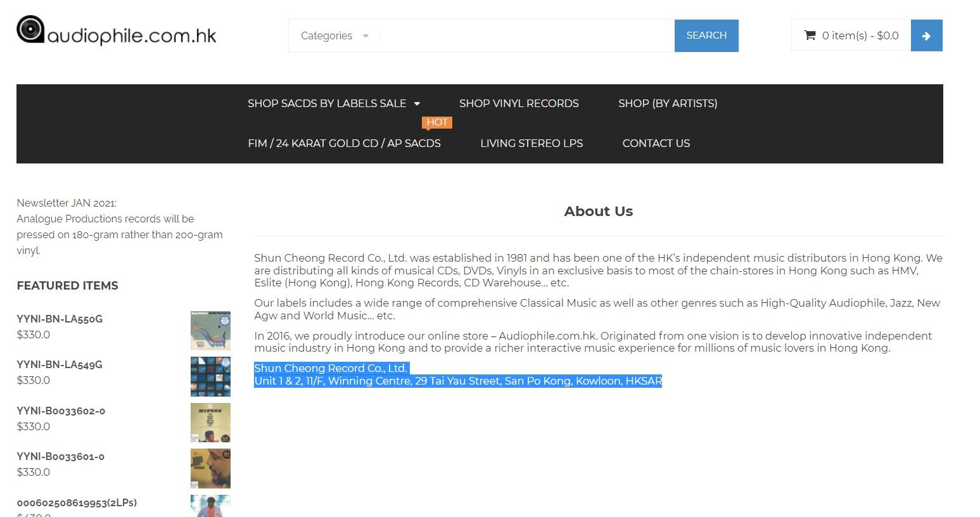Open the YYNI-BN-LA550G product link

click(60, 319)
